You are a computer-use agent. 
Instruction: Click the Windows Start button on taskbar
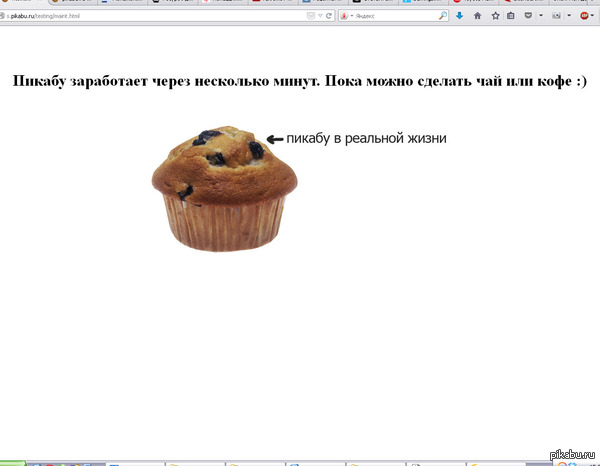point(10,462)
